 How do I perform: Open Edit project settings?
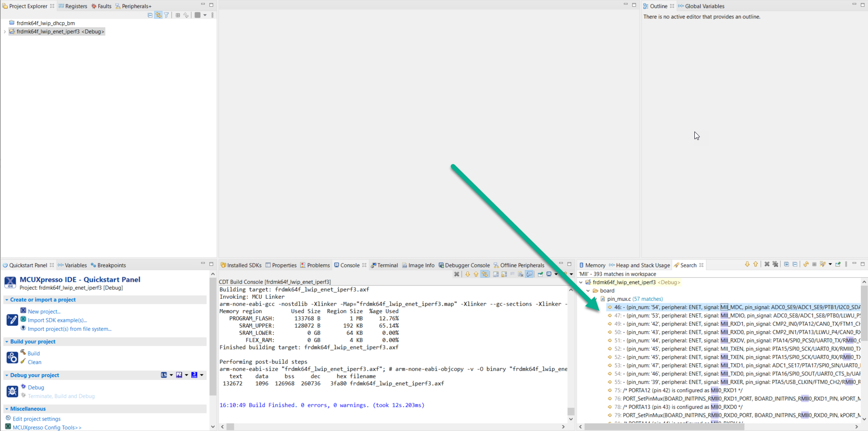36,419
